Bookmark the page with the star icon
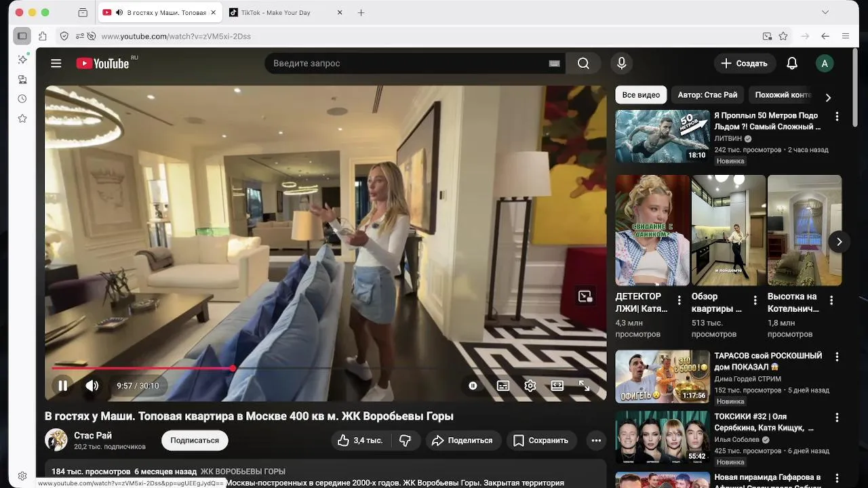This screenshot has width=868, height=488. pos(783,36)
